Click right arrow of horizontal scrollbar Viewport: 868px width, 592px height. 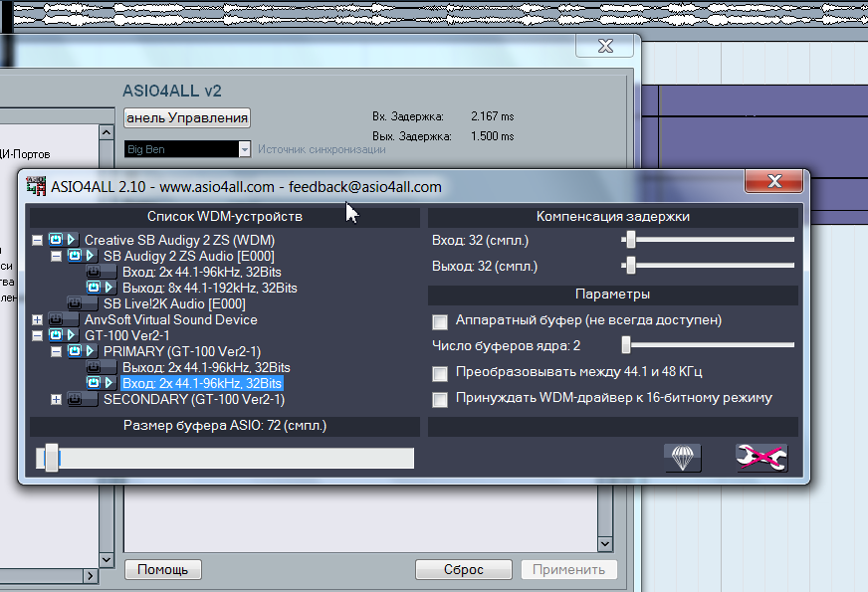[91, 576]
